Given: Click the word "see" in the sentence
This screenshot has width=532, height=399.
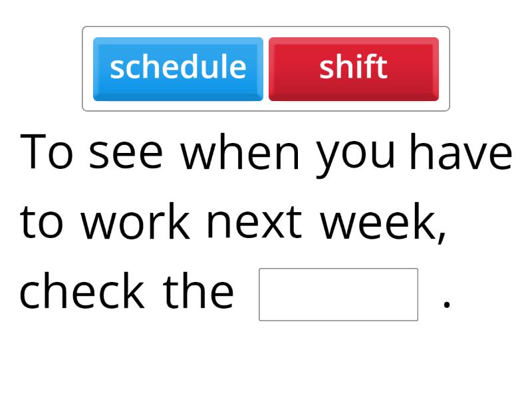Looking at the screenshot, I should (126, 153).
